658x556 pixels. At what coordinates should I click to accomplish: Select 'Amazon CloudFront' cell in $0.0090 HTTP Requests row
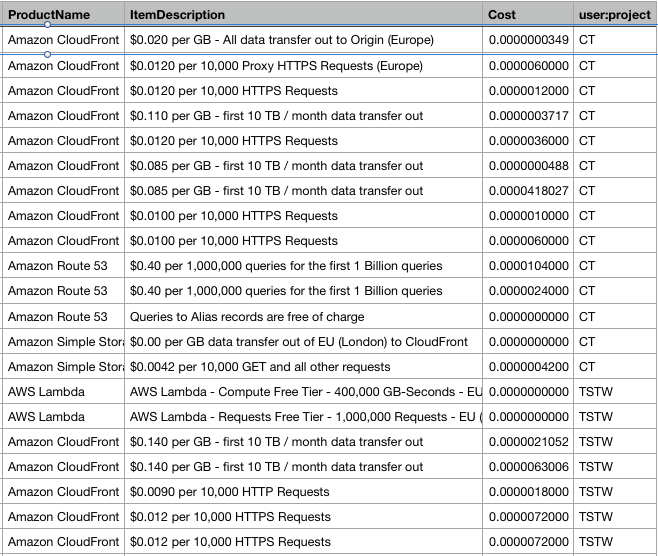(x=63, y=492)
